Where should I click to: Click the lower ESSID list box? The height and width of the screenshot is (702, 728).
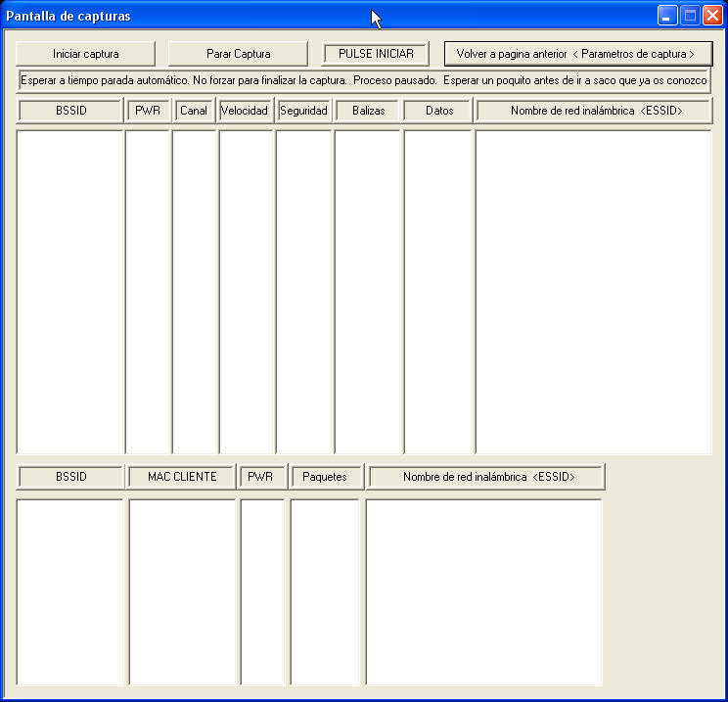[483, 592]
